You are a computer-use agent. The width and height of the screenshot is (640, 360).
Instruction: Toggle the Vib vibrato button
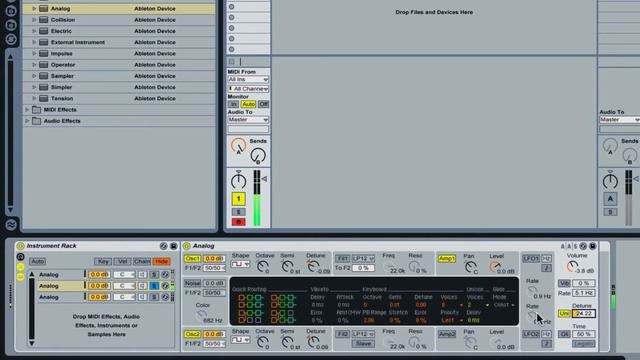(564, 283)
